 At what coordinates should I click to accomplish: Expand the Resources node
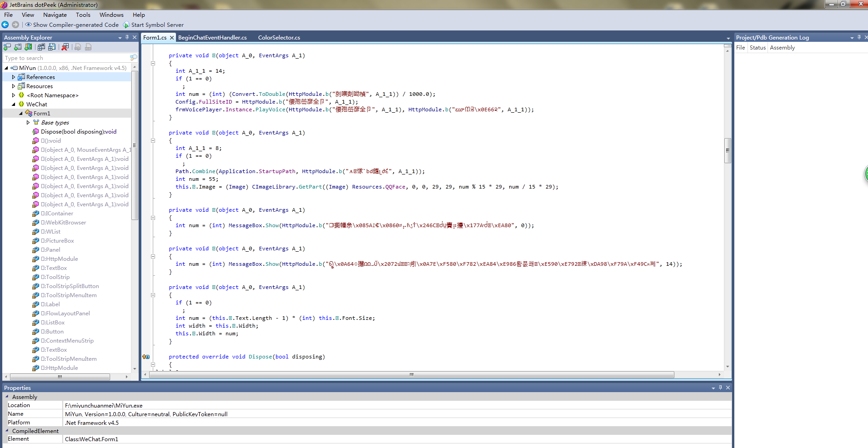click(14, 86)
